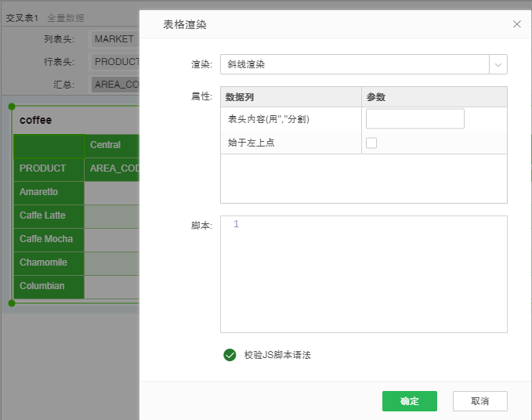Close the 表格渲染 dialog

(516, 24)
